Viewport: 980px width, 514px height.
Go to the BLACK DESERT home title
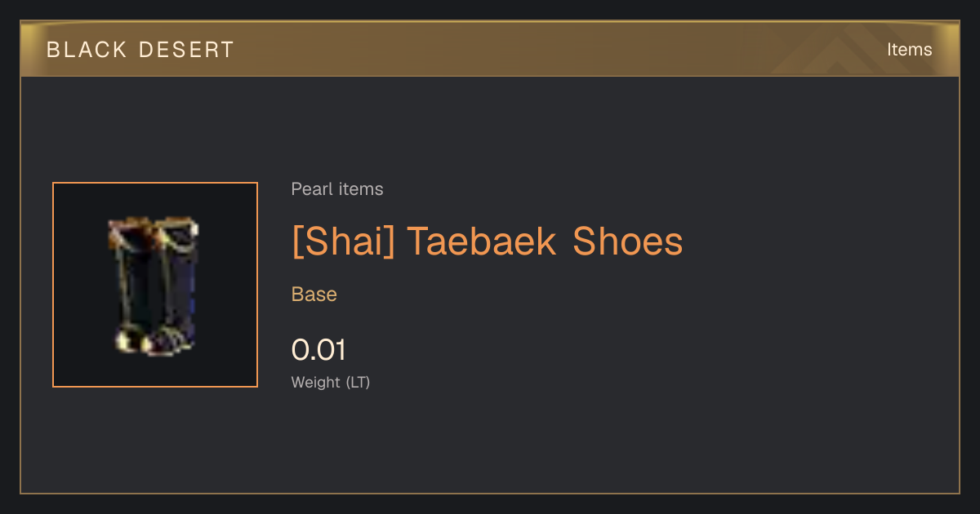coord(140,50)
